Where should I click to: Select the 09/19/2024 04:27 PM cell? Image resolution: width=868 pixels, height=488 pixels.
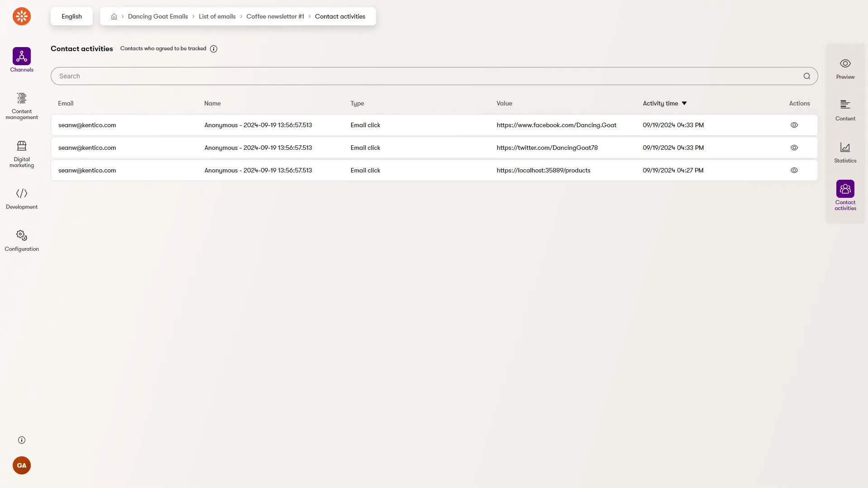[673, 170]
